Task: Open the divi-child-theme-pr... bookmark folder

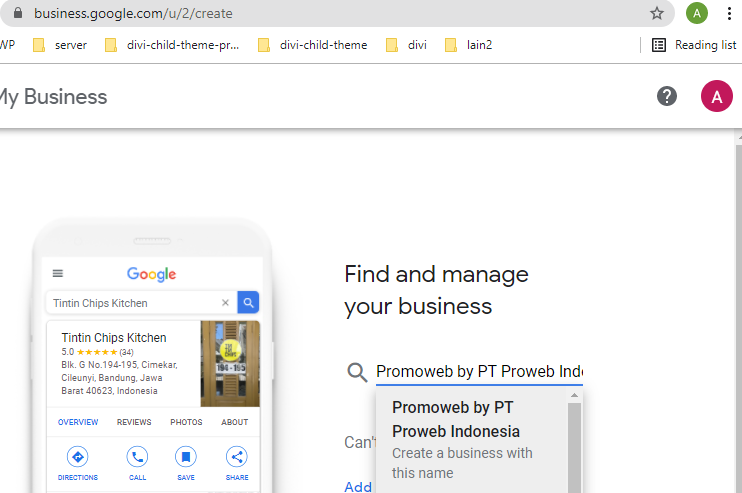Action: pyautogui.click(x=172, y=45)
